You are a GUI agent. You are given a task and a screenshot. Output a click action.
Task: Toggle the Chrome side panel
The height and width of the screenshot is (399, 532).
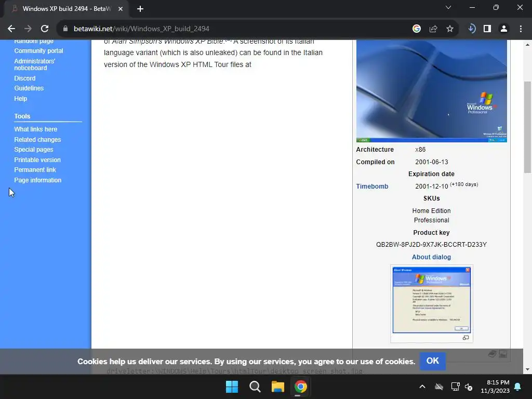pos(487,29)
